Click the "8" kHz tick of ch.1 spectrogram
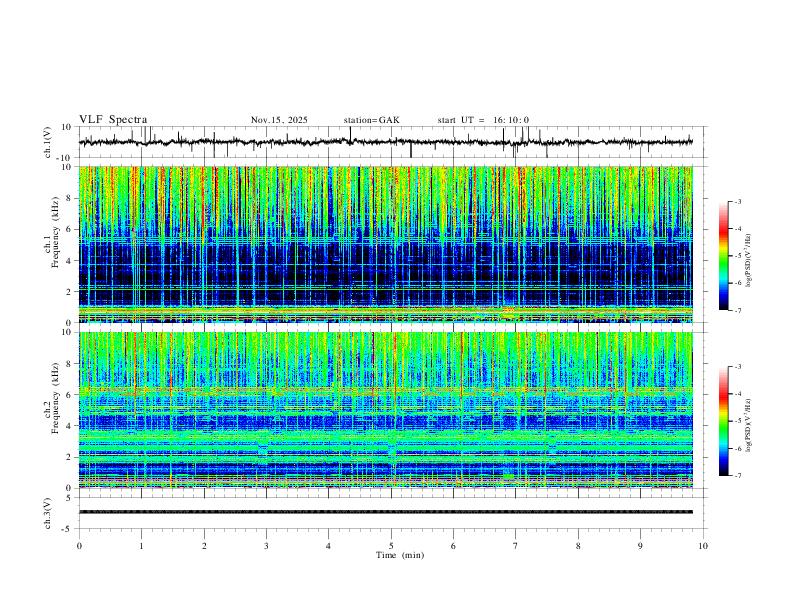The width and height of the screenshot is (792, 612). click(x=69, y=198)
